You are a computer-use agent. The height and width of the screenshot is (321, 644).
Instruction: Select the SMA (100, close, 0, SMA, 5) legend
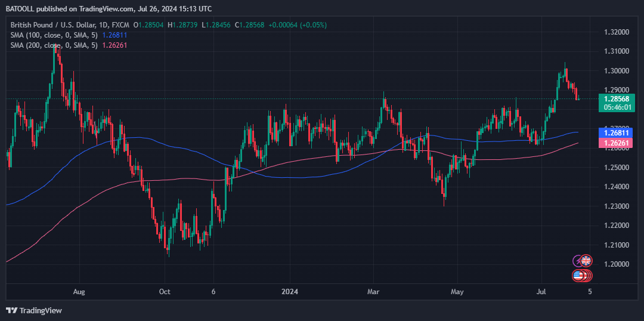54,35
